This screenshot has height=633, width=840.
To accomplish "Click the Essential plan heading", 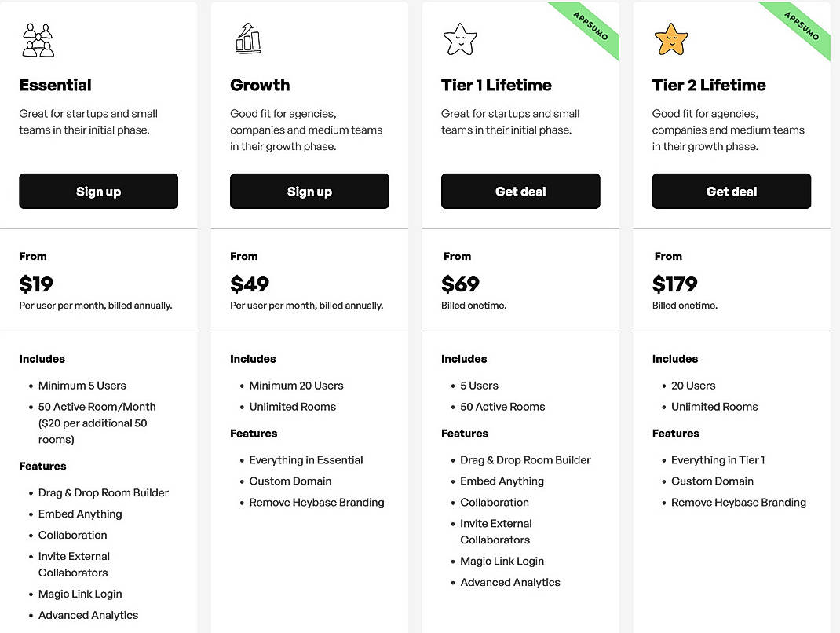I will click(55, 85).
